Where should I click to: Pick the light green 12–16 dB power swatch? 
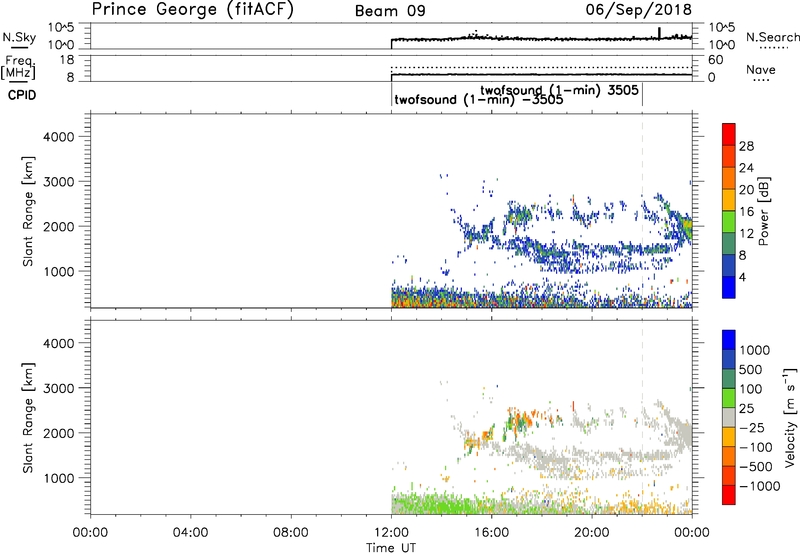pos(729,221)
